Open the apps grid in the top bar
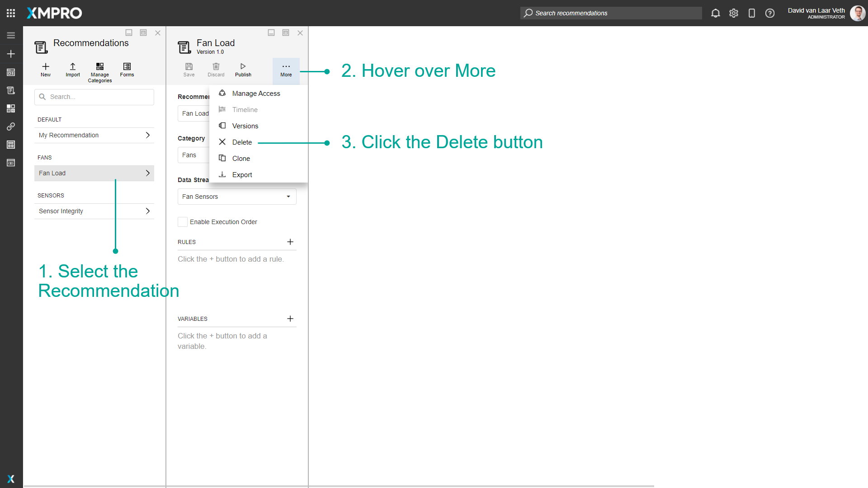 [10, 13]
